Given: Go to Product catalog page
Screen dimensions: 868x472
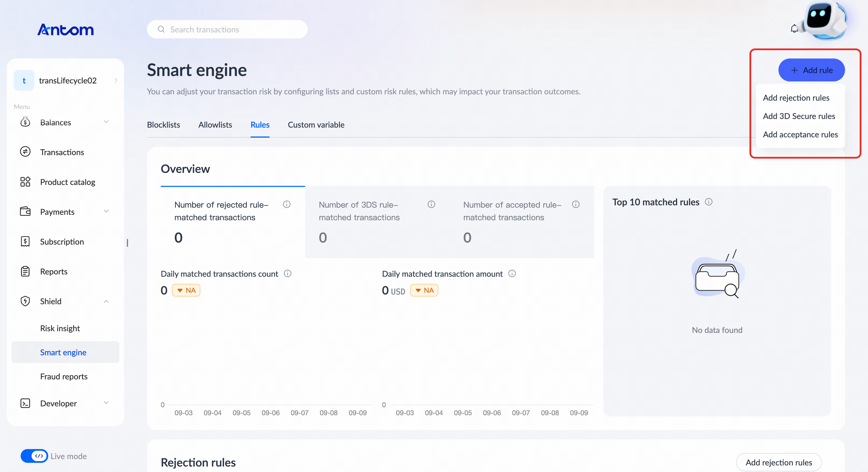Looking at the screenshot, I should pos(68,182).
